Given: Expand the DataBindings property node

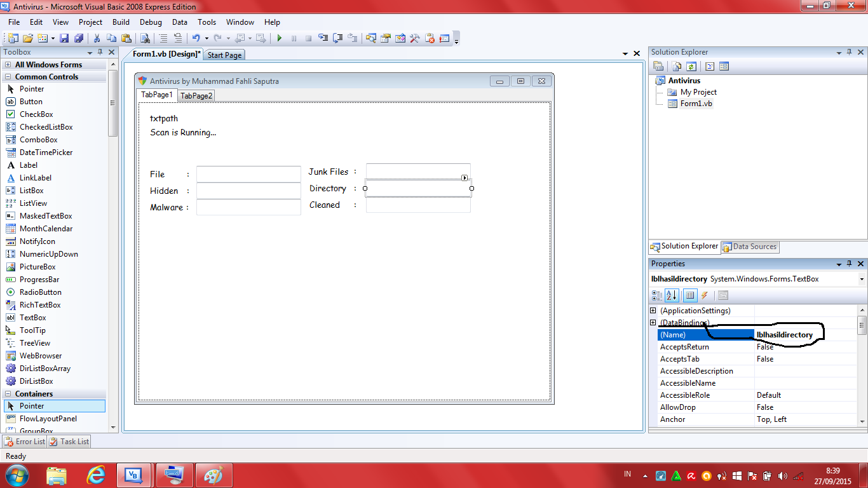Looking at the screenshot, I should point(653,323).
